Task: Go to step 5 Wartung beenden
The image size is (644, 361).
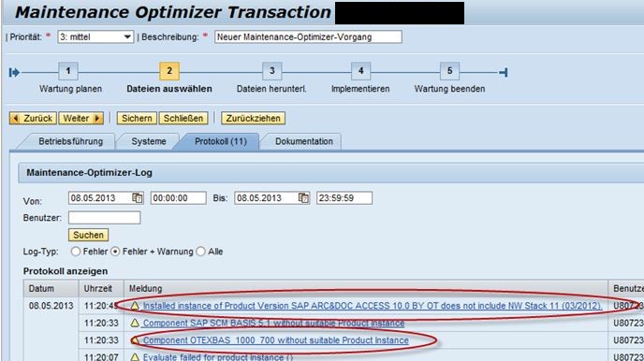Action: click(x=449, y=71)
